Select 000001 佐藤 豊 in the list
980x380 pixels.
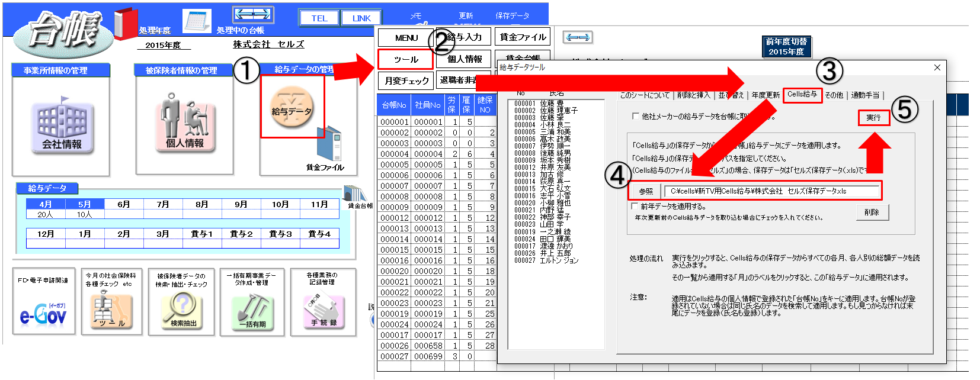coord(539,104)
